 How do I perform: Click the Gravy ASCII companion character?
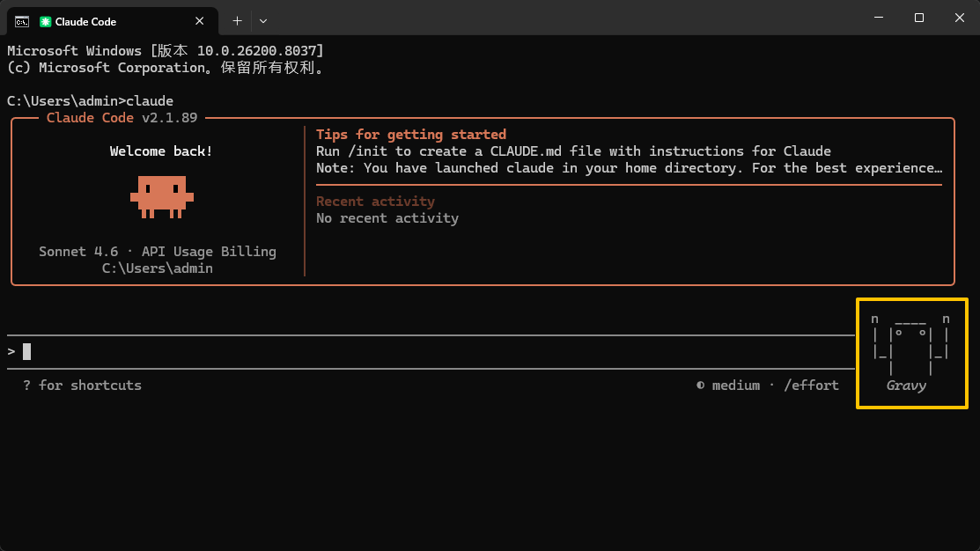click(910, 345)
